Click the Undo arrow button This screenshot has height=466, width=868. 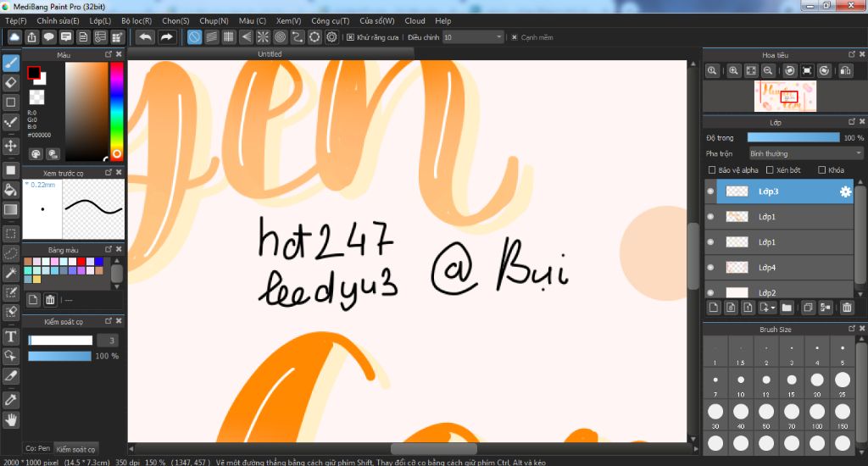145,37
